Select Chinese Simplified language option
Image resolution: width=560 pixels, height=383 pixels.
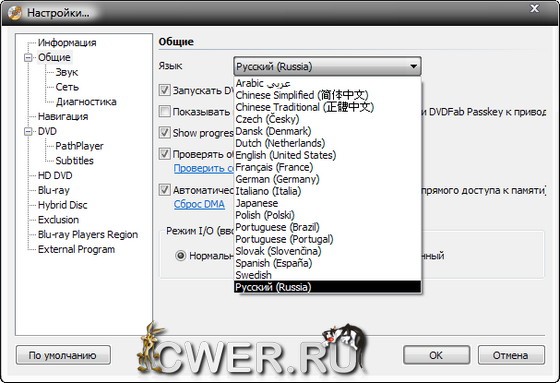coord(327,95)
